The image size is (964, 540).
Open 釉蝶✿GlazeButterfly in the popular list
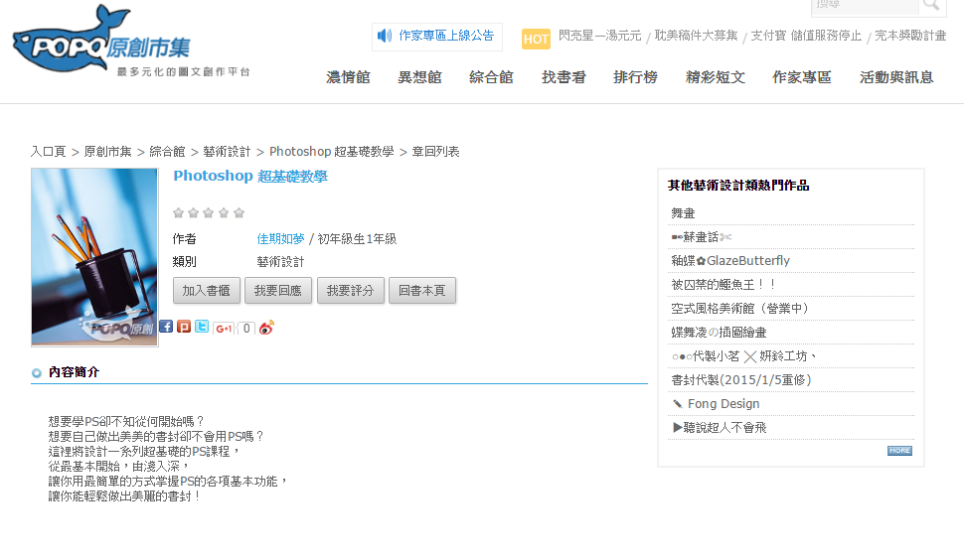pos(730,261)
